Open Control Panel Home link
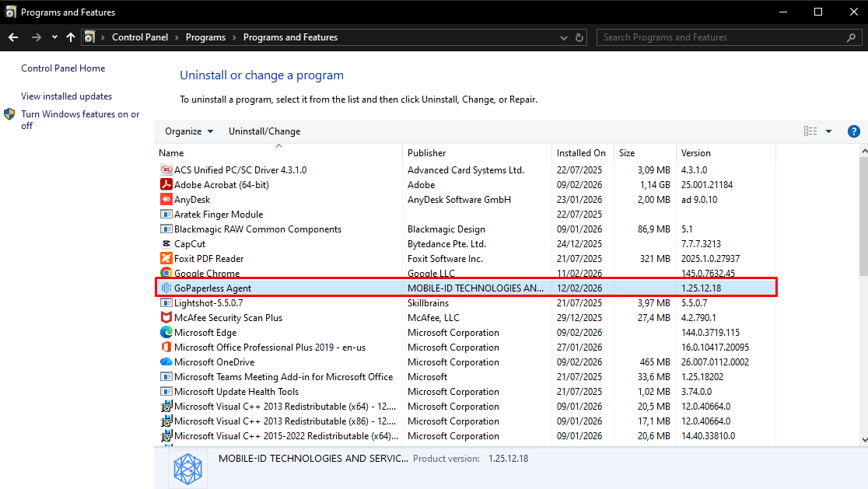Viewport: 868px width, 489px height. click(63, 68)
